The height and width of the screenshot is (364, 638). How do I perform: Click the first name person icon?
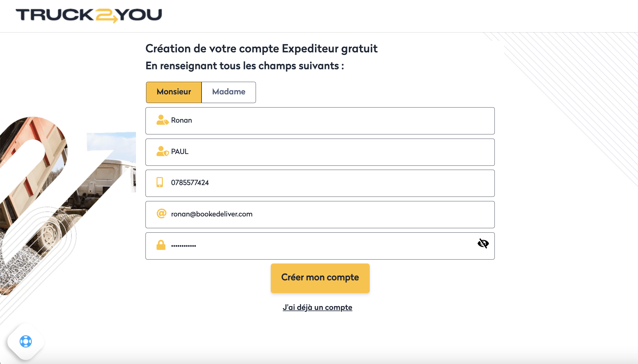[162, 120]
